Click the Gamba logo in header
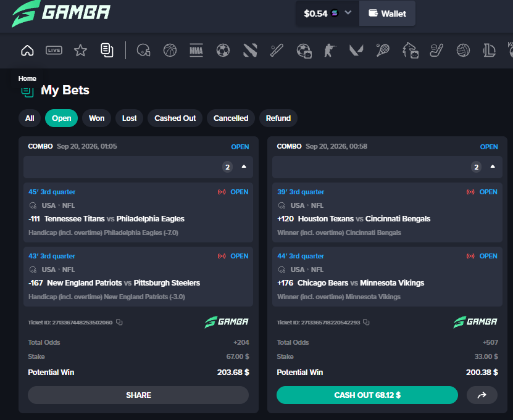This screenshot has width=513, height=420. pyautogui.click(x=61, y=14)
